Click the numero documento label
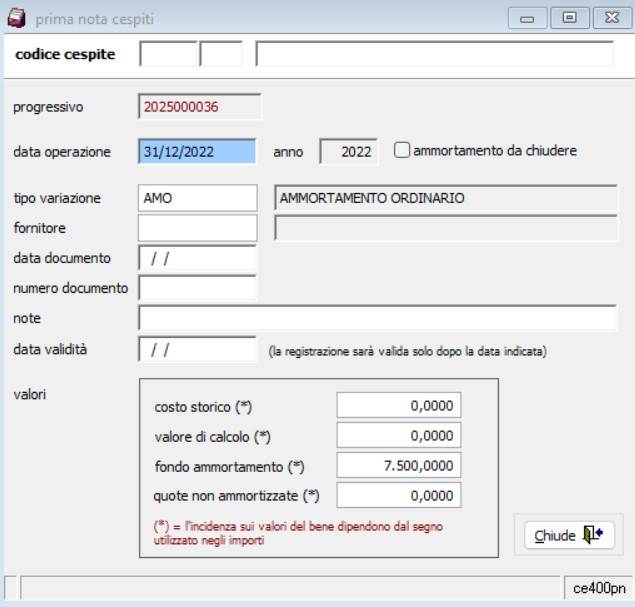The width and height of the screenshot is (635, 607). pyautogui.click(x=70, y=288)
